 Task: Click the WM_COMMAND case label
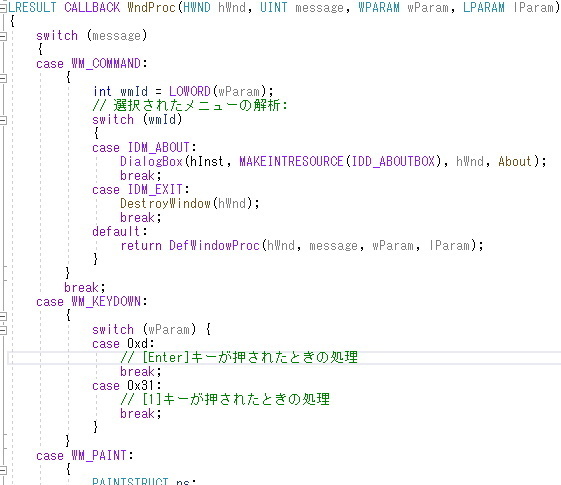point(106,64)
